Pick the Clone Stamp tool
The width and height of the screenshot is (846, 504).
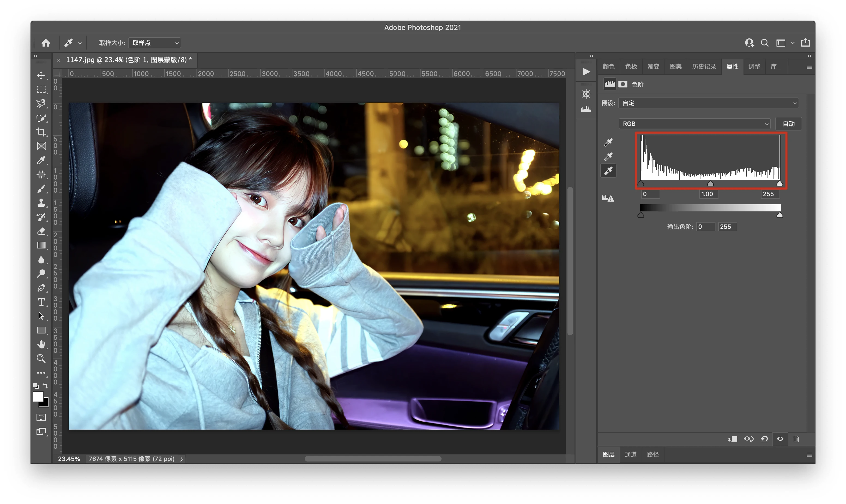click(x=41, y=203)
